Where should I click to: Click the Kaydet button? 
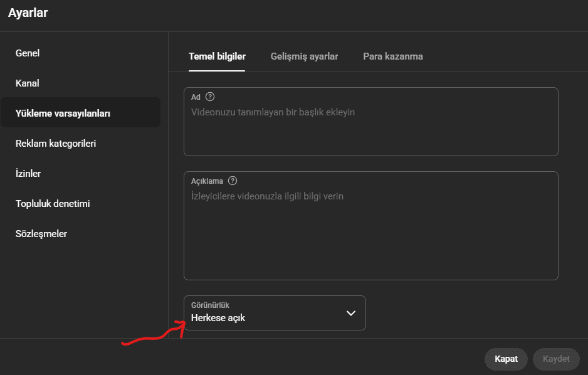point(556,359)
